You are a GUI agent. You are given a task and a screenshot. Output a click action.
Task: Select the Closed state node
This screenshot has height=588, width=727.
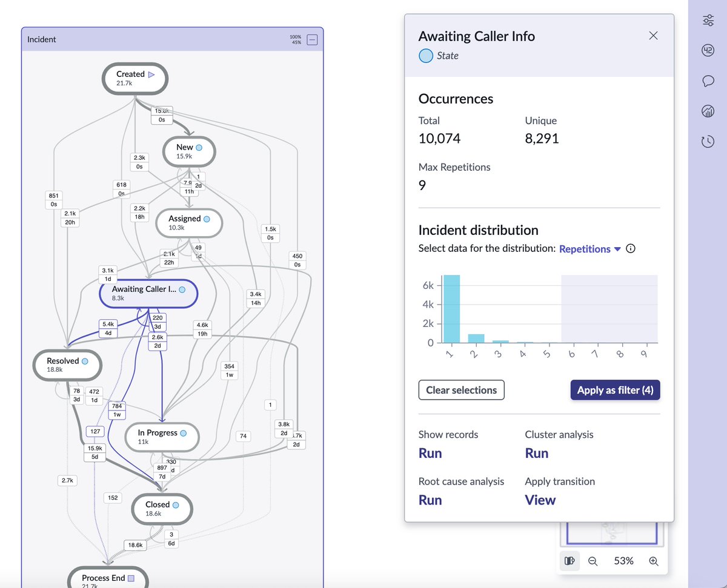pyautogui.click(x=162, y=509)
